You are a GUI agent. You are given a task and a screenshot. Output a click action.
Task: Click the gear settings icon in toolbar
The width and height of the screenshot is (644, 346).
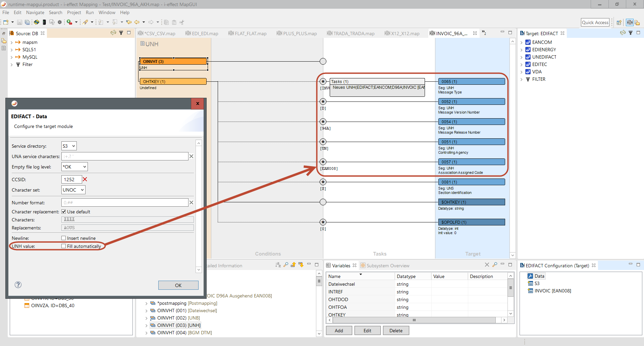click(60, 22)
